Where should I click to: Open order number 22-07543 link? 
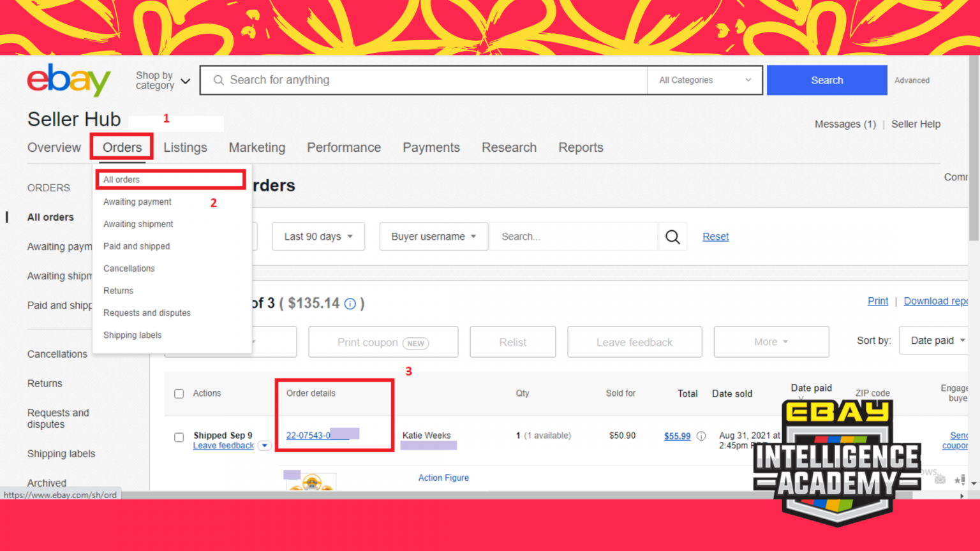pyautogui.click(x=308, y=436)
